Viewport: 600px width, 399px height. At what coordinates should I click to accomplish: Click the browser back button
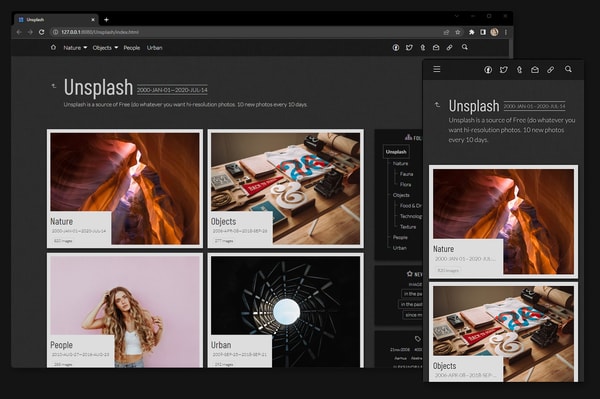click(19, 32)
